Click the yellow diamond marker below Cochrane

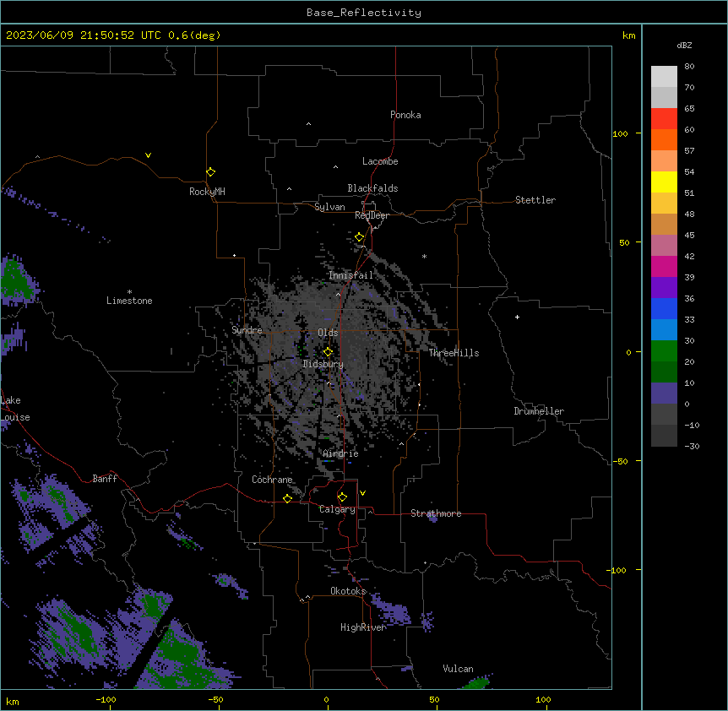pyautogui.click(x=287, y=498)
